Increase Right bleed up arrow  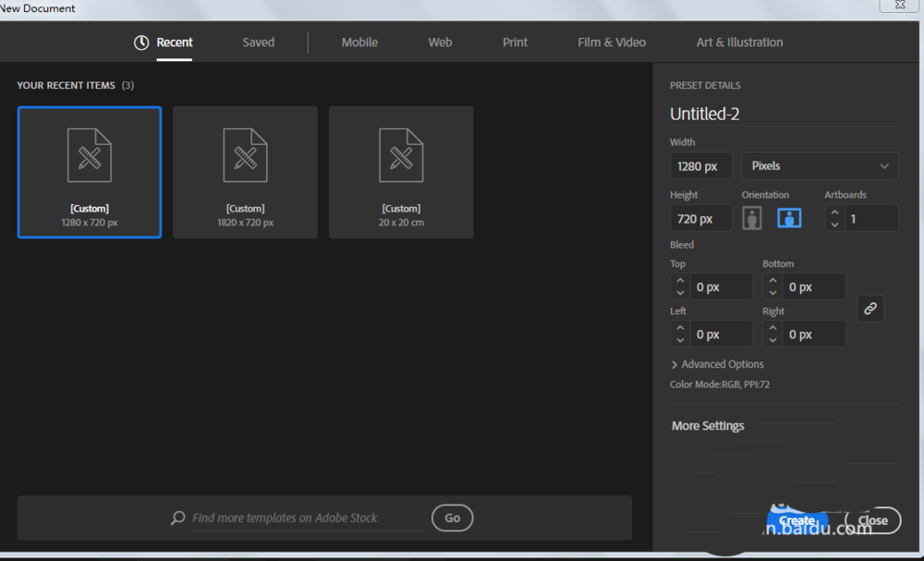coord(772,328)
